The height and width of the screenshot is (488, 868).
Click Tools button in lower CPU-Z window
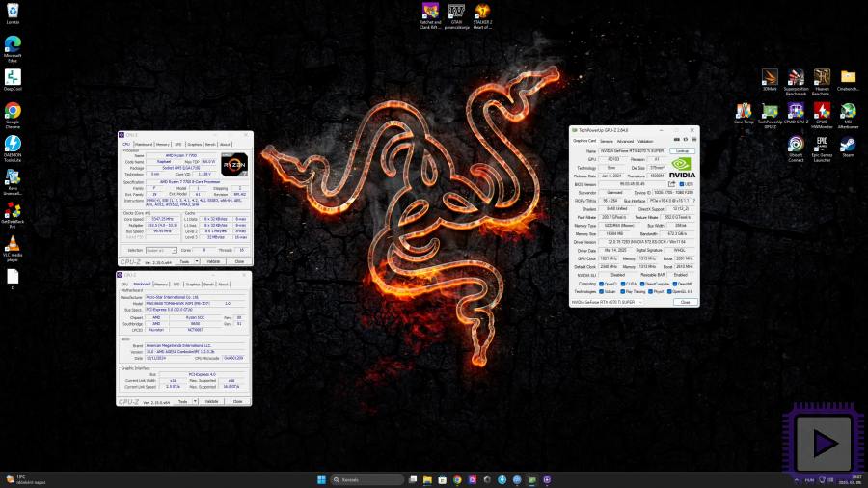182,401
